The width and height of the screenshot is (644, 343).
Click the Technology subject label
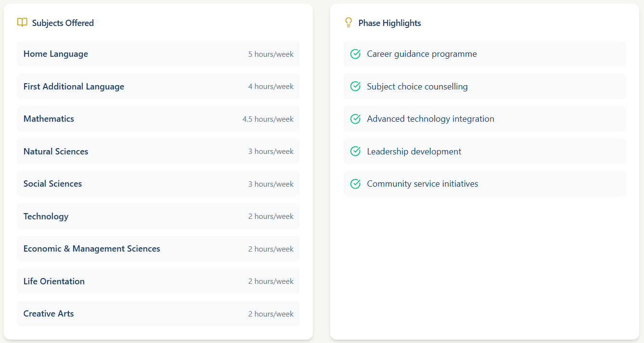point(46,216)
